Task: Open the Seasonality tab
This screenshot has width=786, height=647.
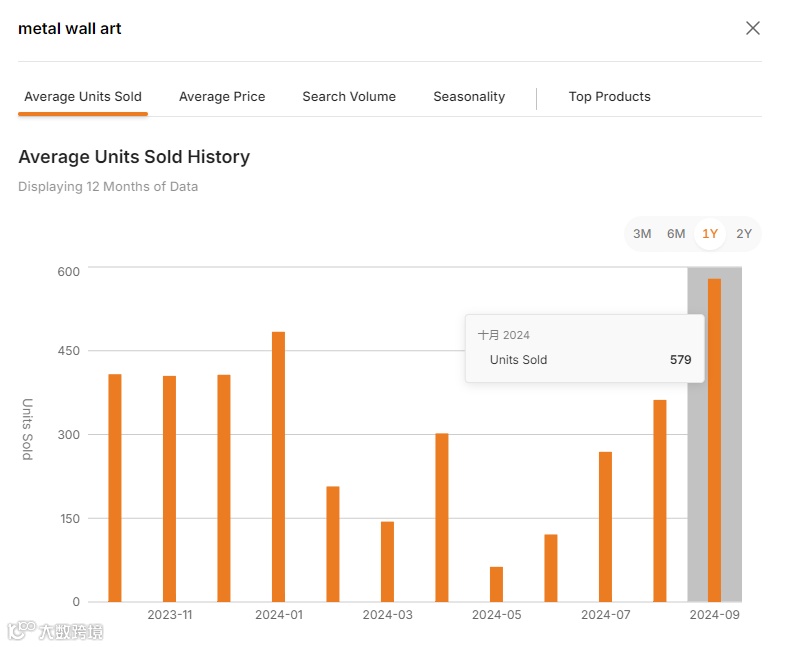Action: click(x=469, y=97)
